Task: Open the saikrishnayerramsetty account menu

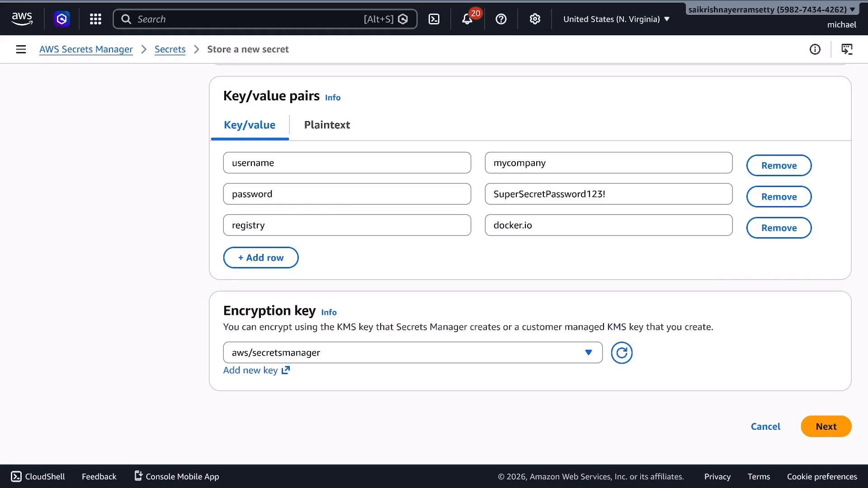Action: 772,9
